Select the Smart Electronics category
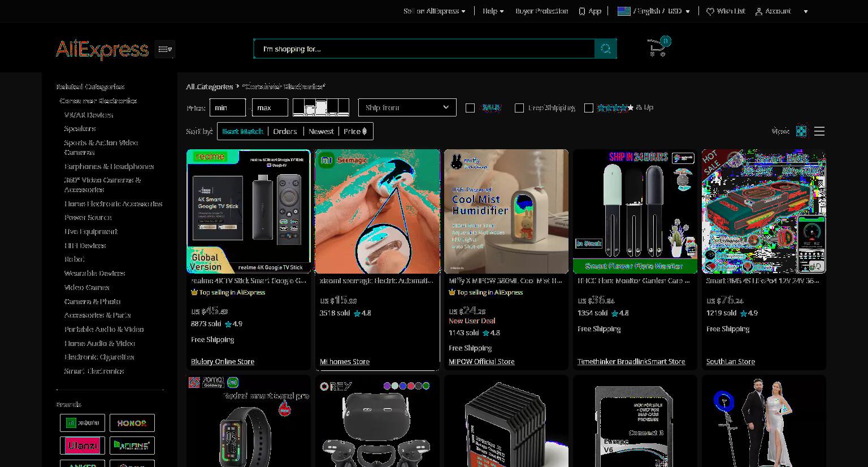 click(94, 371)
